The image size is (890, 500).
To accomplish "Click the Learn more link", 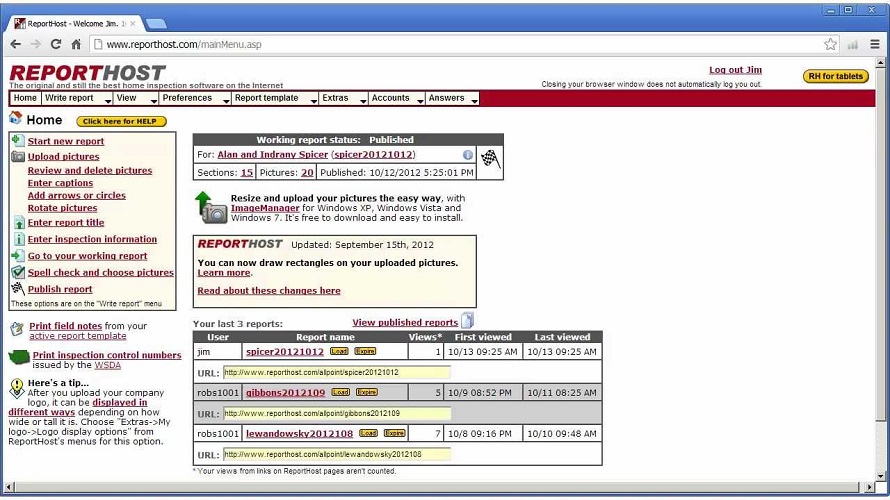I will [x=224, y=272].
